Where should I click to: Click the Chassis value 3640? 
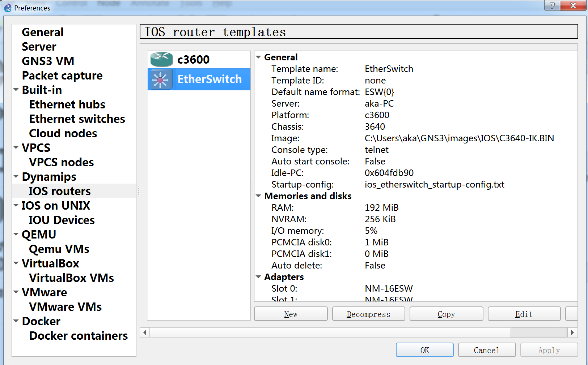(x=375, y=126)
